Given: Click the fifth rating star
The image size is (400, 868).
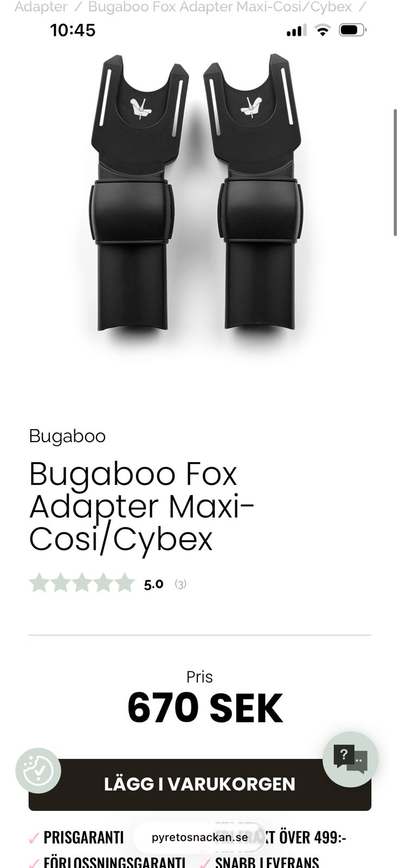Looking at the screenshot, I should (x=124, y=583).
